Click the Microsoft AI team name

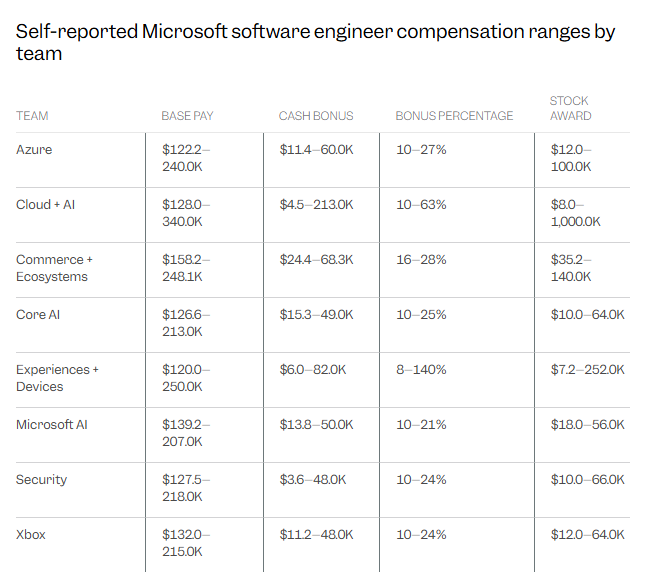pos(52,425)
